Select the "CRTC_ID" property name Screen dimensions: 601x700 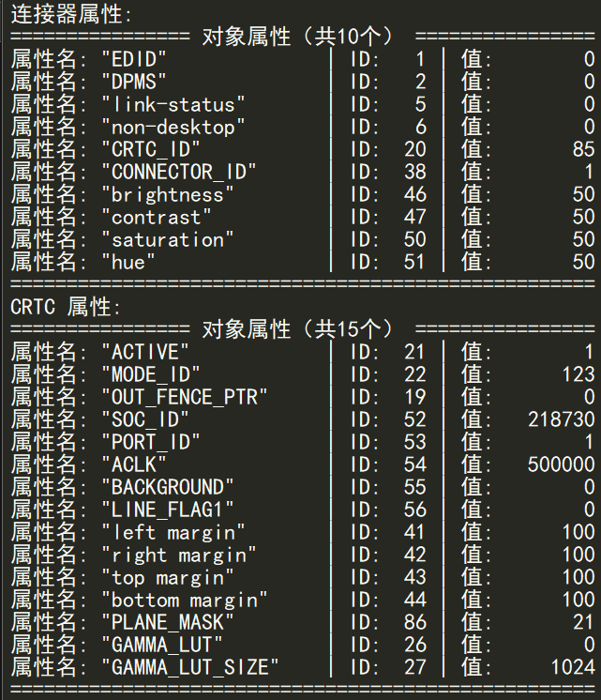tap(151, 149)
